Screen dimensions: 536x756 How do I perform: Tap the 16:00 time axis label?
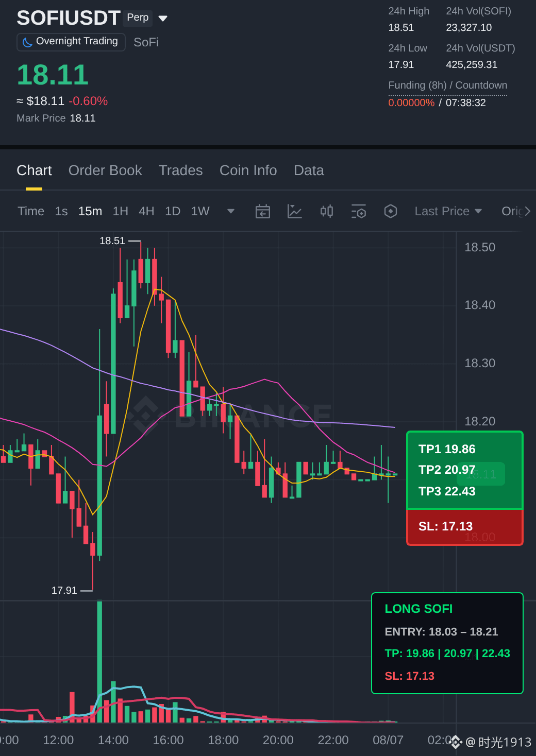click(169, 741)
